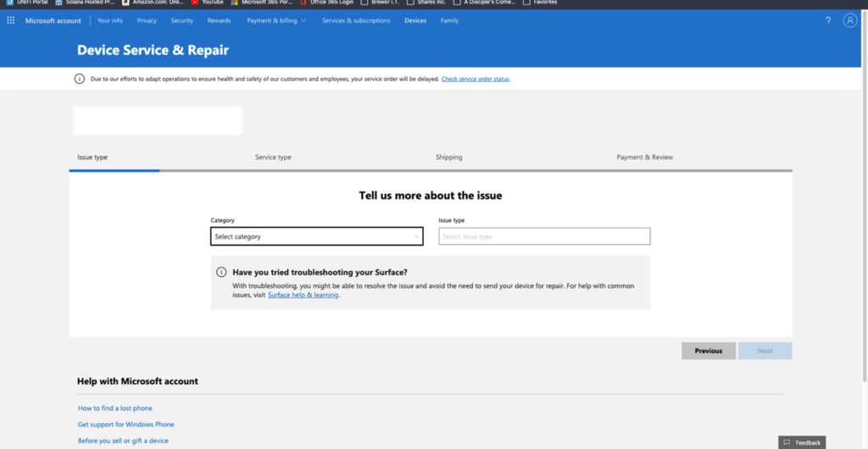Open the Brewer I.T. bookmark folder
The image size is (868, 449).
coord(380,3)
